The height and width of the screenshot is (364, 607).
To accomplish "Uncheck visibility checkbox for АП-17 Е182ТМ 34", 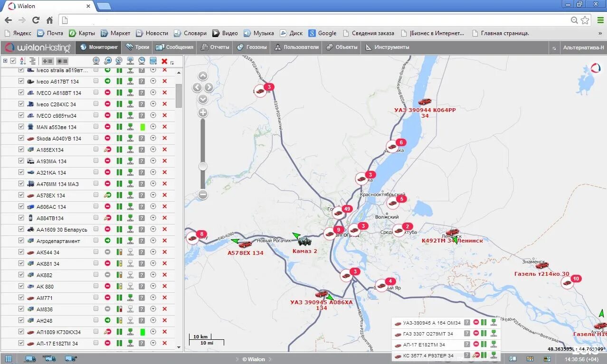I will [21, 343].
